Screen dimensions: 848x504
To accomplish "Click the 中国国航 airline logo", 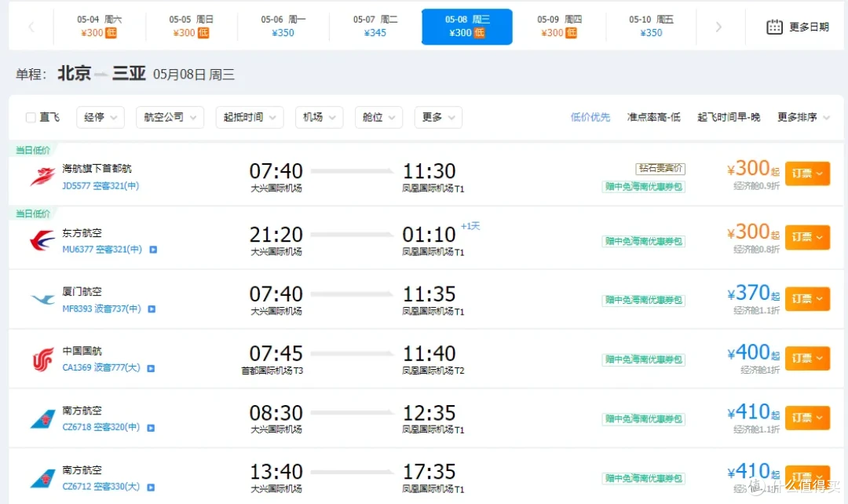I will (42, 359).
